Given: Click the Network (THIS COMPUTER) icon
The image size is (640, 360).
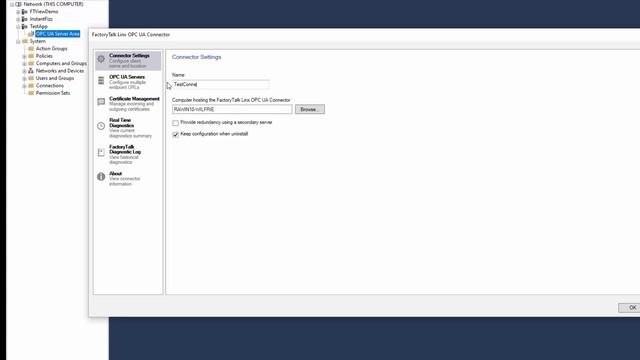Looking at the screenshot, I should coord(19,4).
